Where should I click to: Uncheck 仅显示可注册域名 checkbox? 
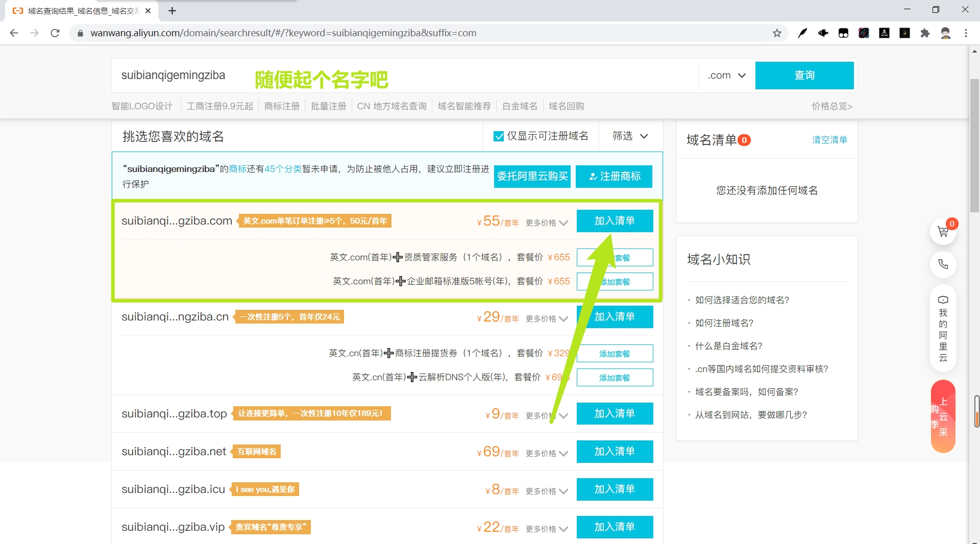(x=499, y=136)
